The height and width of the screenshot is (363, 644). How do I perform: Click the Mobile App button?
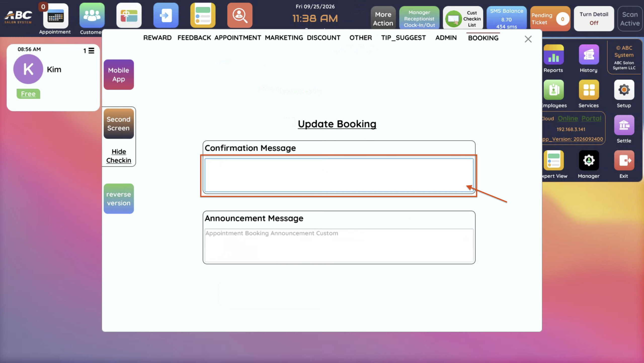tap(119, 75)
